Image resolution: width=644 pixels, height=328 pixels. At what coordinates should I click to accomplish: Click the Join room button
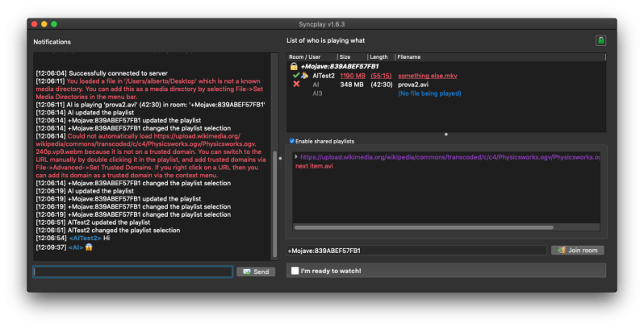coord(578,250)
